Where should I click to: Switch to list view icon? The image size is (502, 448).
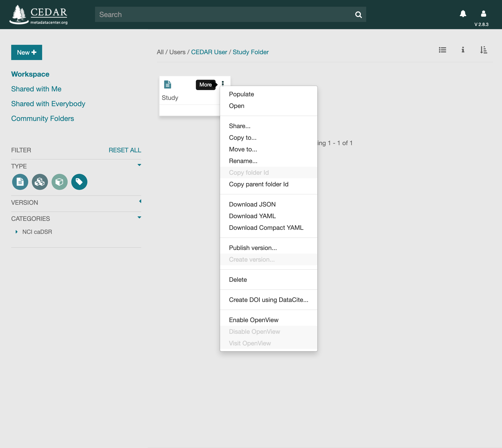pyautogui.click(x=442, y=50)
